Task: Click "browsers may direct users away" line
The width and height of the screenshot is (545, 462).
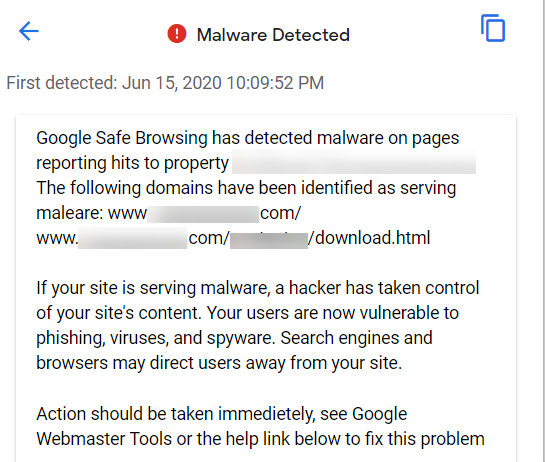Action: (x=219, y=363)
